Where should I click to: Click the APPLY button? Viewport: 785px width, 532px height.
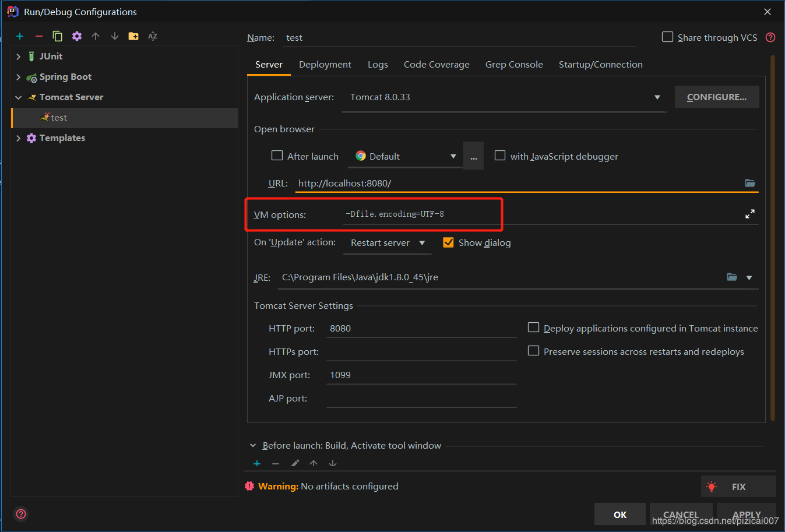point(747,515)
